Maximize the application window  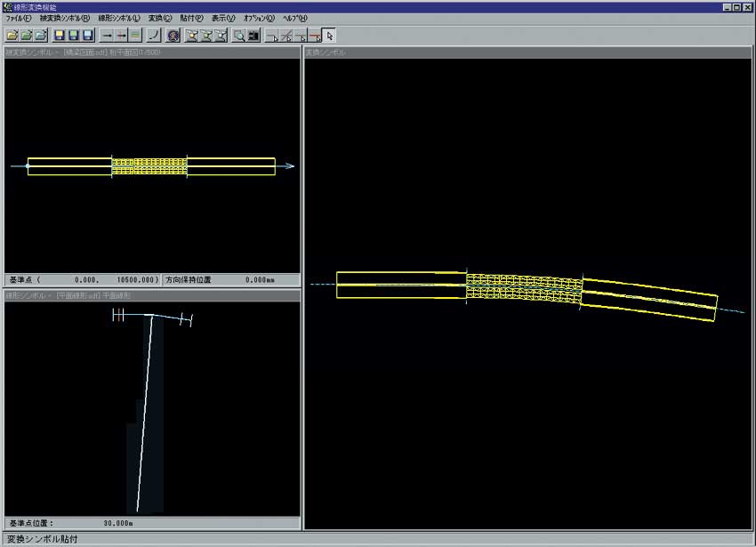736,7
